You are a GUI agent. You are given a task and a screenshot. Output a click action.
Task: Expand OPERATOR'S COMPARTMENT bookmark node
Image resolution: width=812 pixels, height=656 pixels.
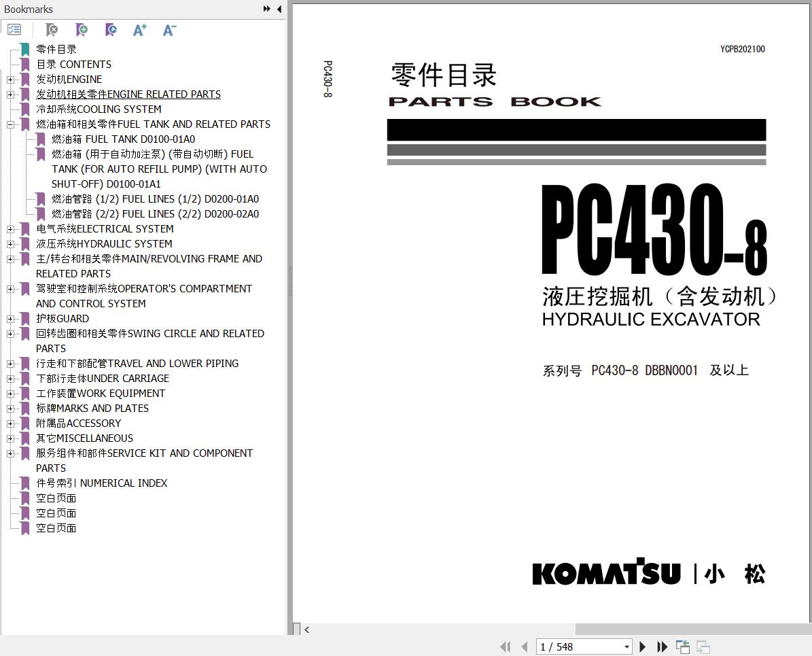point(10,289)
